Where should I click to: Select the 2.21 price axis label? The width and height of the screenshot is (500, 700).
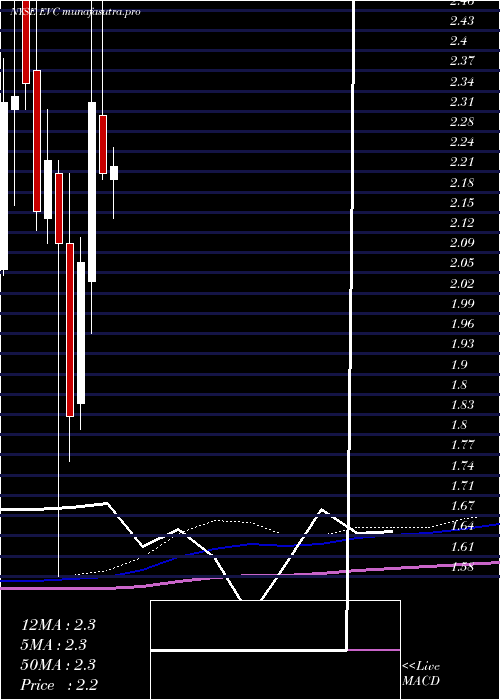(462, 162)
